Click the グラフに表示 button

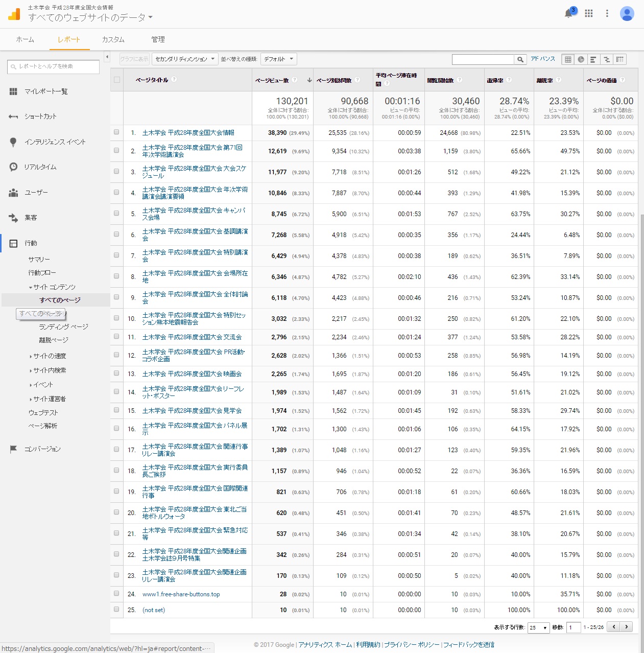click(x=134, y=59)
